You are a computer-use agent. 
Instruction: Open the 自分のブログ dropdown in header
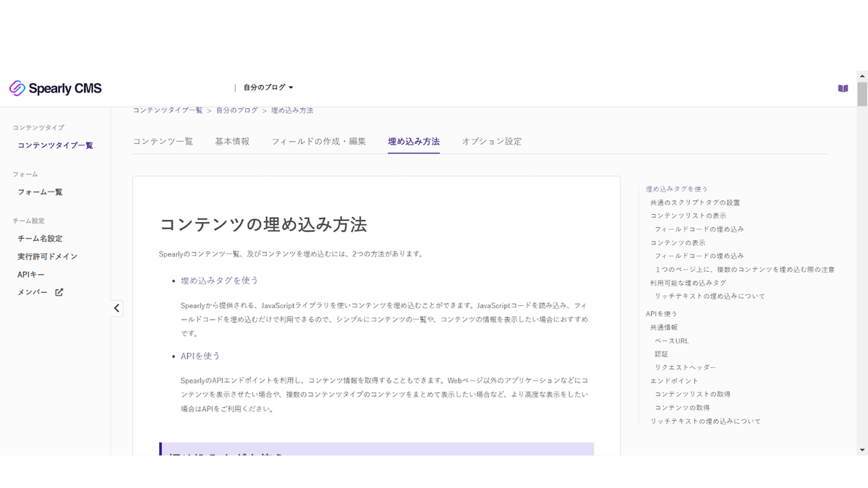268,87
